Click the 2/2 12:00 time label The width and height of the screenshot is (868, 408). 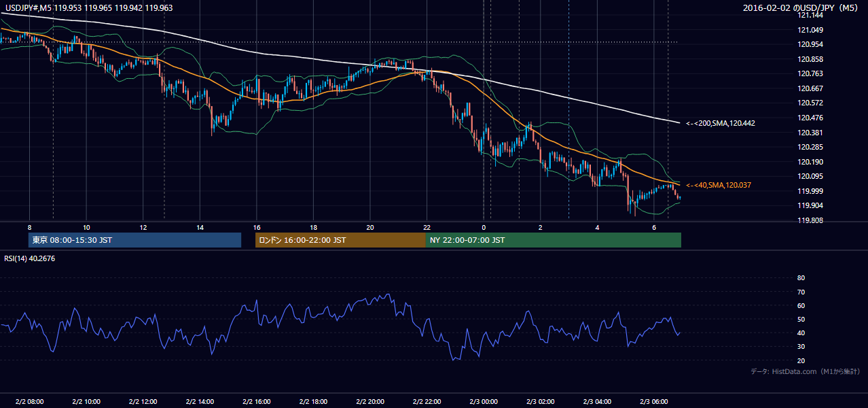[143, 402]
